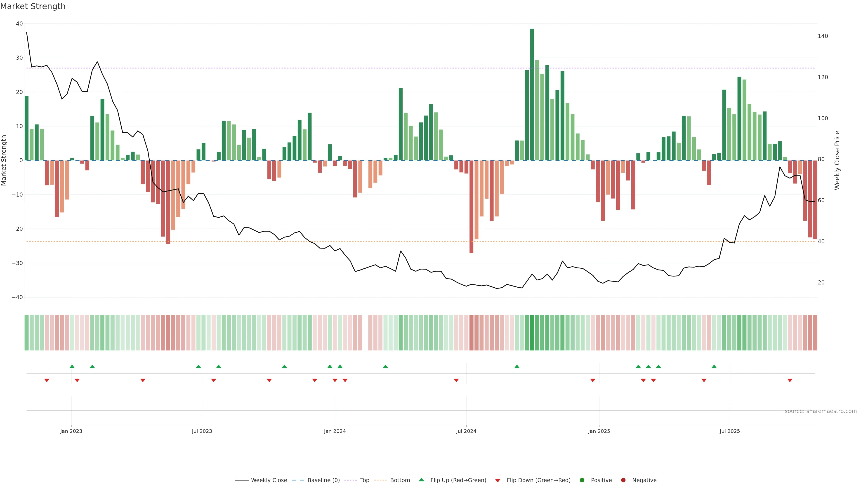Click the tallest green market strength bar

click(x=532, y=94)
